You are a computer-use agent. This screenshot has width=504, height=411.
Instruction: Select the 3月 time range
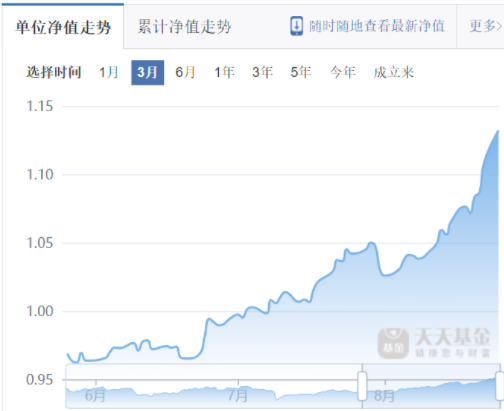pos(147,72)
